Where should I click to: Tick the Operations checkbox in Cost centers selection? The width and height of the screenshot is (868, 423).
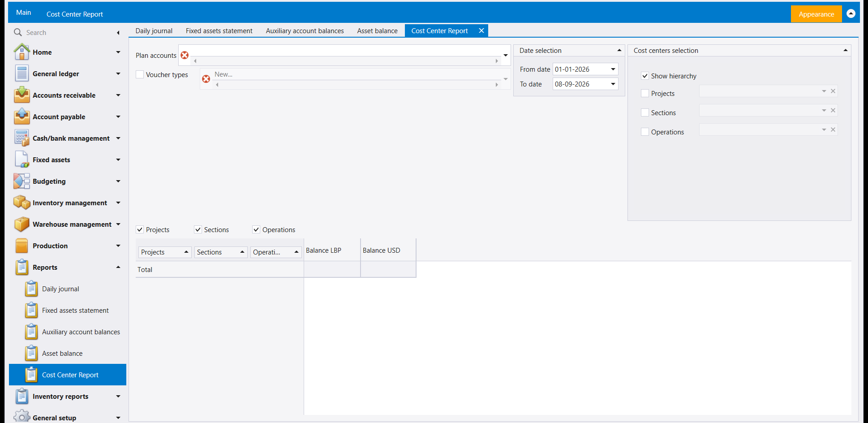(645, 132)
